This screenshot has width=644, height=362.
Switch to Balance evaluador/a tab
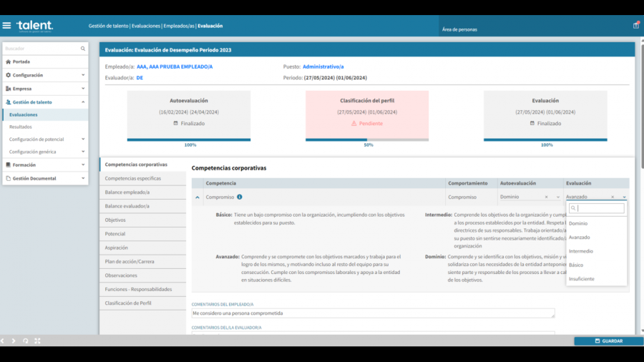(142, 206)
